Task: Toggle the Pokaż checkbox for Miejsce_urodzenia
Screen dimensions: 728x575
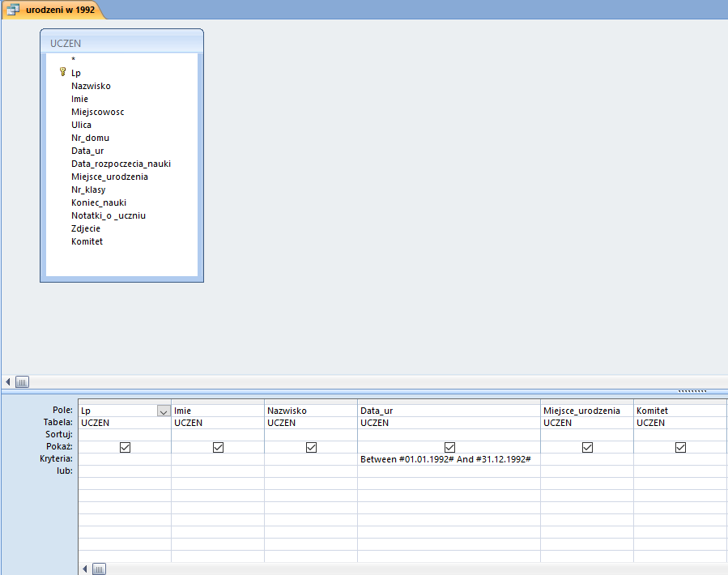Action: [x=587, y=447]
